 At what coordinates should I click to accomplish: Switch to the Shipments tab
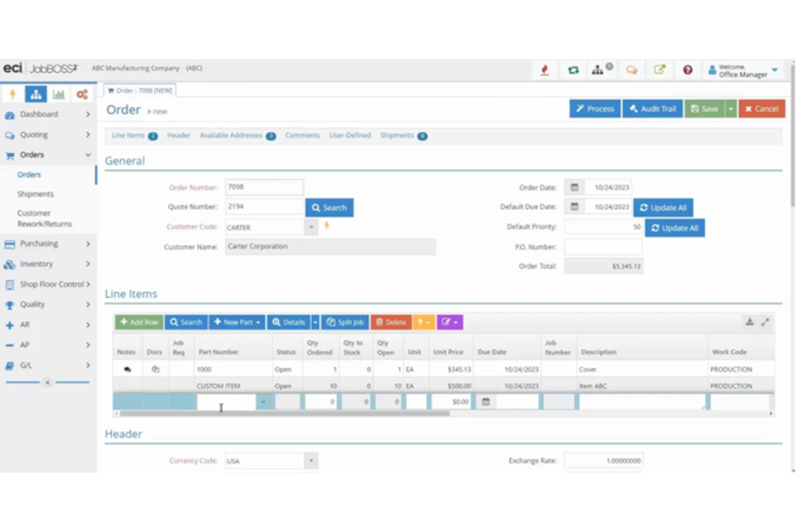click(x=397, y=135)
